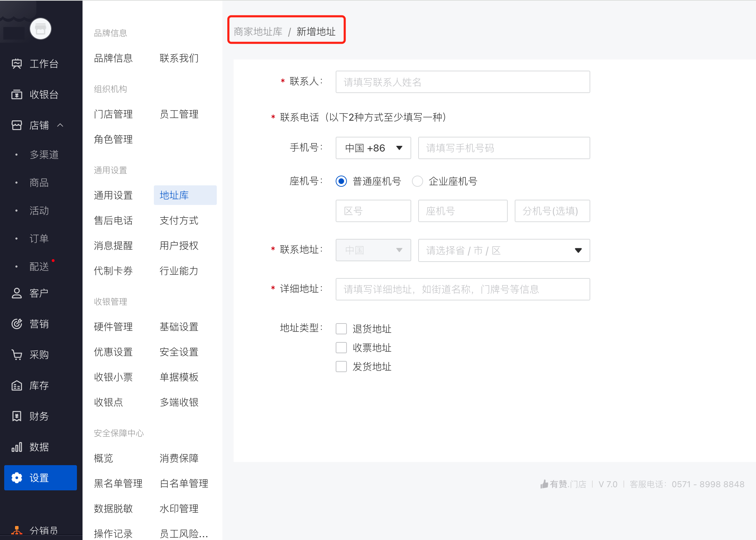Collapse the 店铺 sidebar section

(x=62, y=125)
